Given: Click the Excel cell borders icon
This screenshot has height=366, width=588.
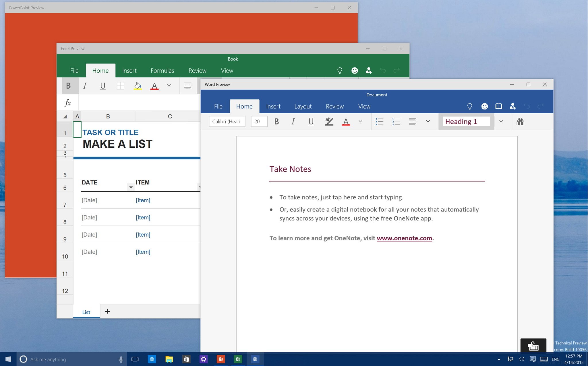Looking at the screenshot, I should coord(120,86).
